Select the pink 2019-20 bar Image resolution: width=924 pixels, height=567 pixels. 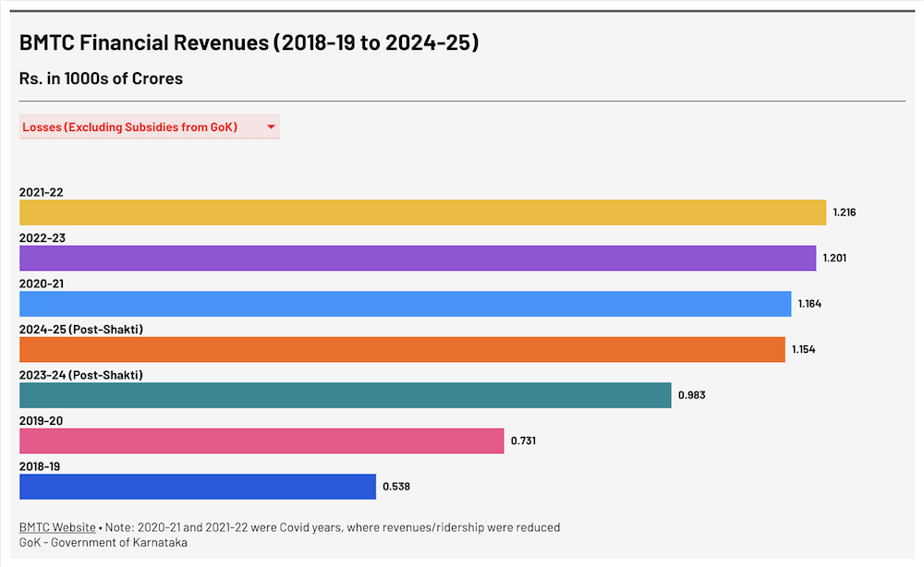(261, 440)
